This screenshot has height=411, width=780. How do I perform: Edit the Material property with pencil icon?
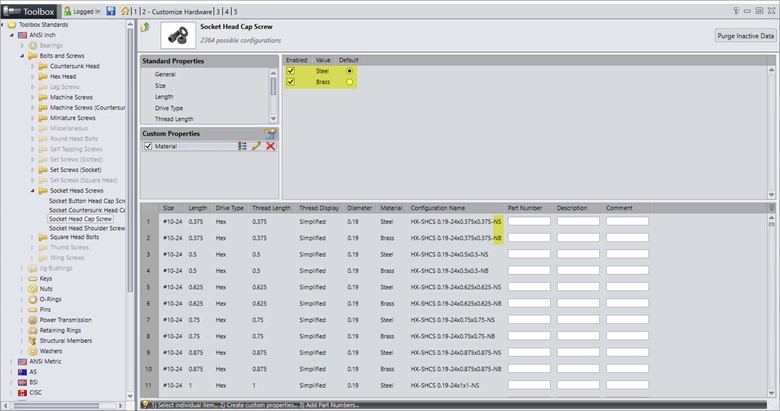pos(256,146)
